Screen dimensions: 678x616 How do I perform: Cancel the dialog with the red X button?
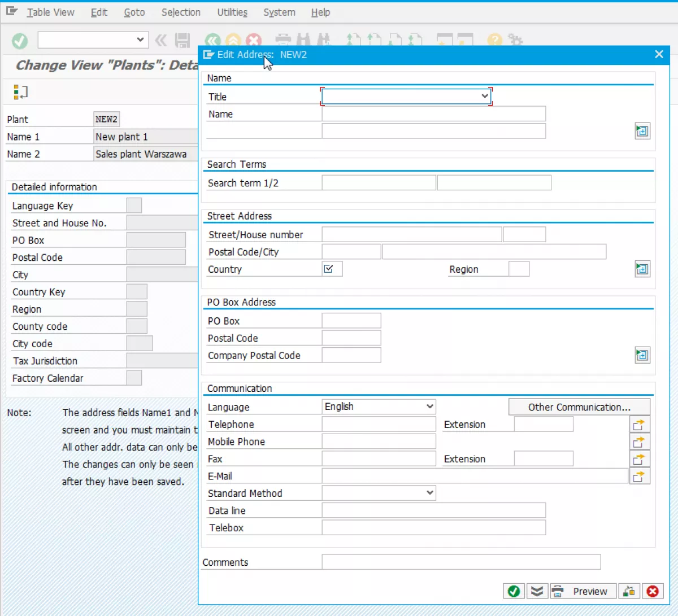coord(653,591)
